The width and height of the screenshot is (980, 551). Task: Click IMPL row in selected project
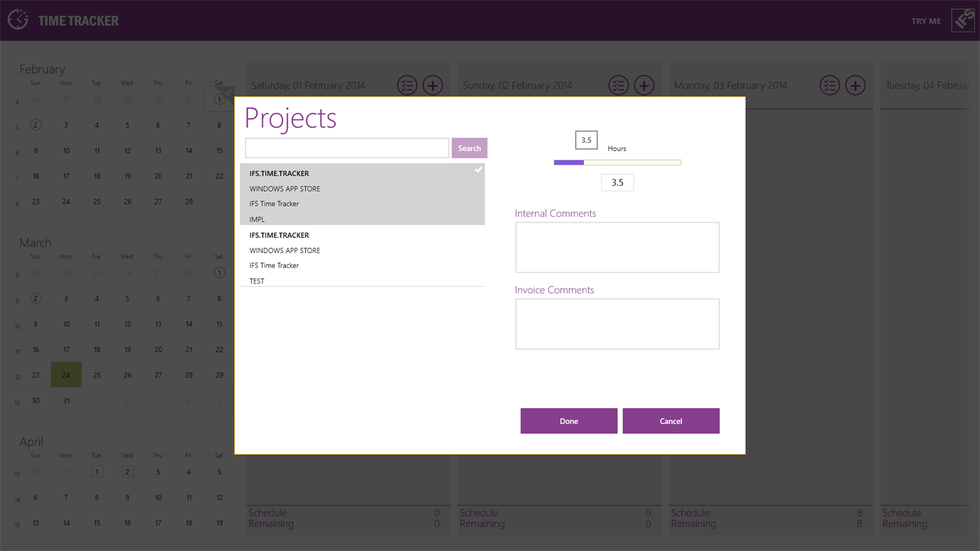pyautogui.click(x=257, y=219)
